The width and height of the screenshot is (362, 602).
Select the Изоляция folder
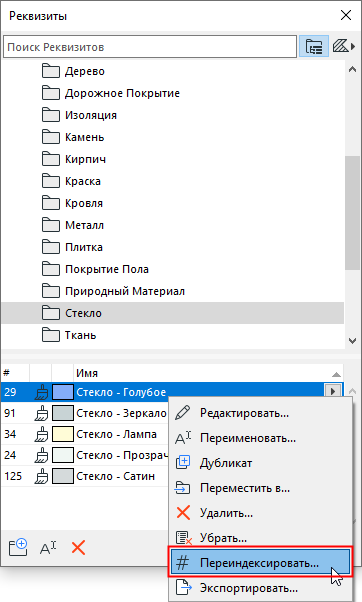tap(172, 115)
